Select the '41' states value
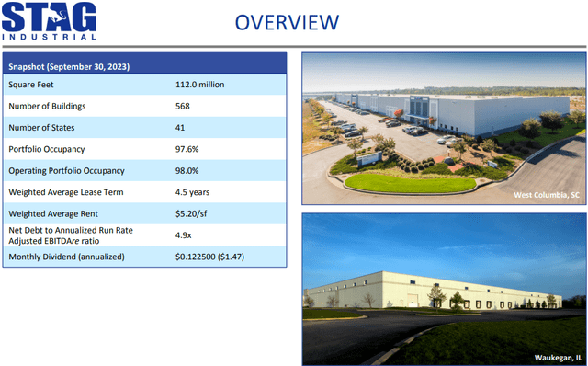Image resolution: width=588 pixels, height=366 pixels. [180, 128]
